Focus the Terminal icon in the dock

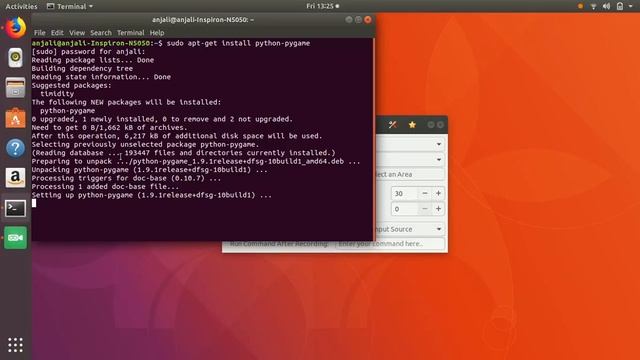(x=16, y=208)
